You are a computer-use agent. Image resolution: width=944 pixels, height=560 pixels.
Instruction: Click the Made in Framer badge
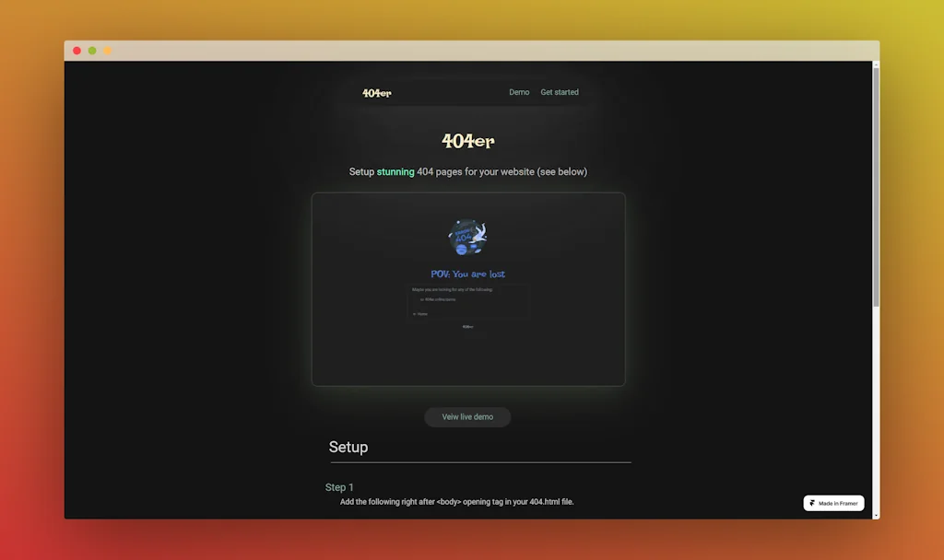832,503
